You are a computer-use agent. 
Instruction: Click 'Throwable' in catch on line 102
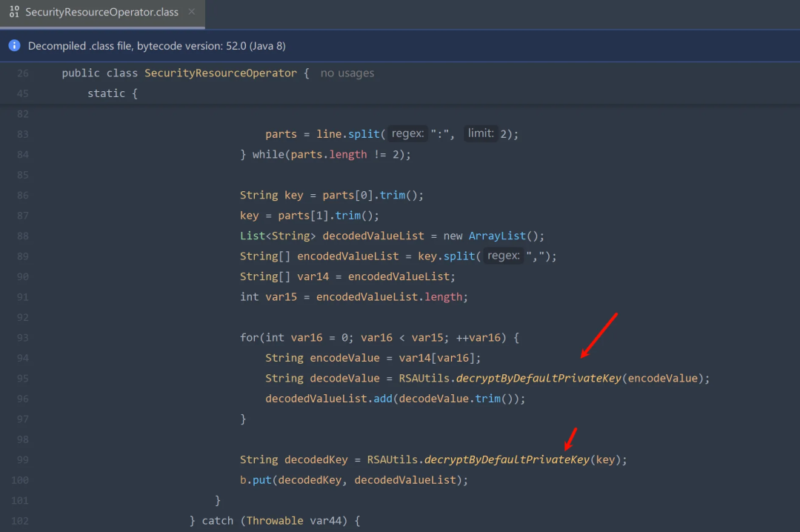(x=275, y=521)
